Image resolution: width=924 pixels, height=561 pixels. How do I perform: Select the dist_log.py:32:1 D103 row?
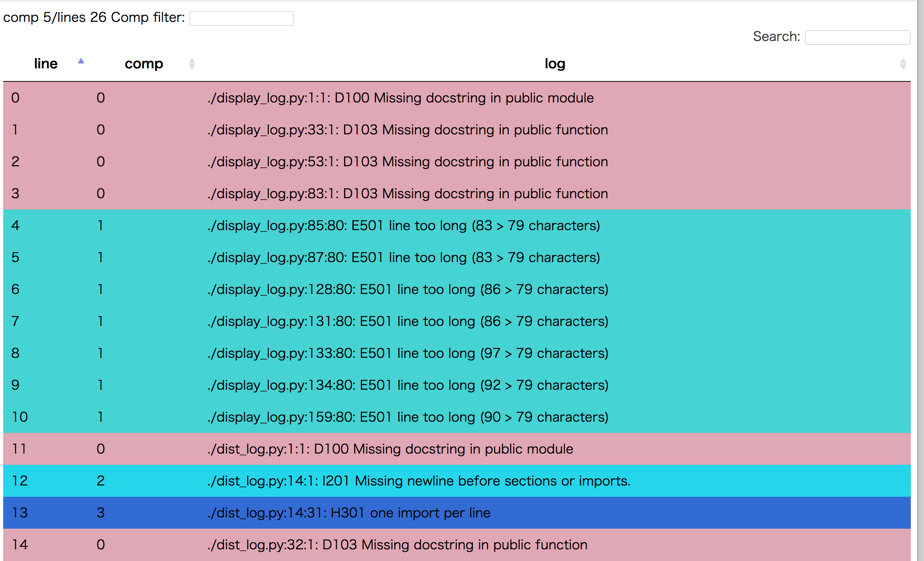click(397, 545)
